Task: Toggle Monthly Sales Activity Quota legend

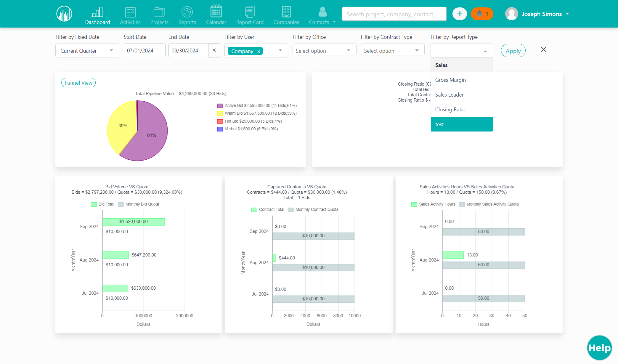Action: point(489,204)
